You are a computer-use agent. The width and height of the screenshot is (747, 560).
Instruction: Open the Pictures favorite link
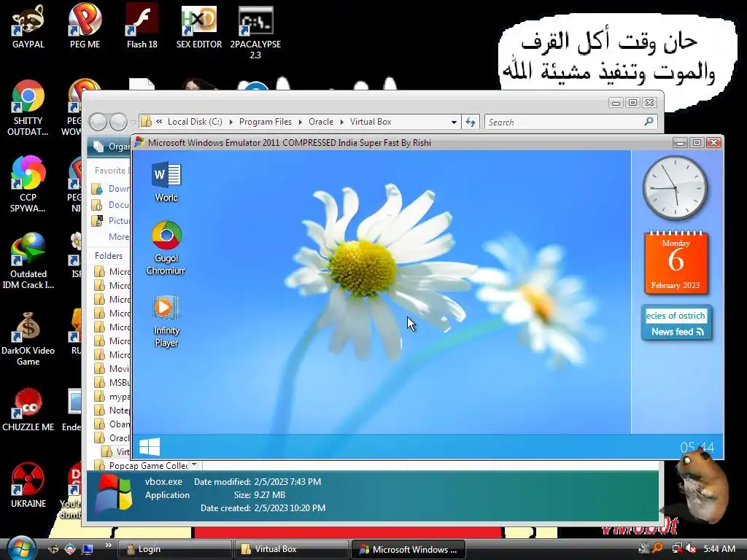(x=112, y=220)
